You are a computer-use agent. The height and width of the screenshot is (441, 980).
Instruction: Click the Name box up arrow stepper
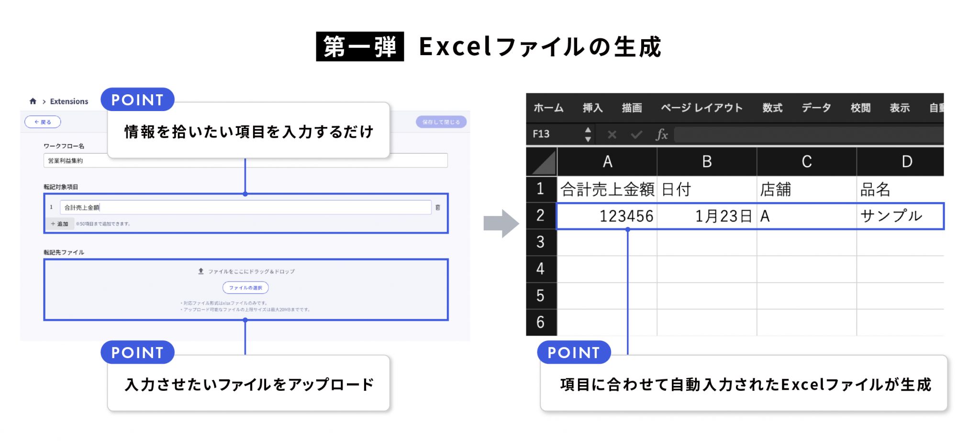(588, 130)
